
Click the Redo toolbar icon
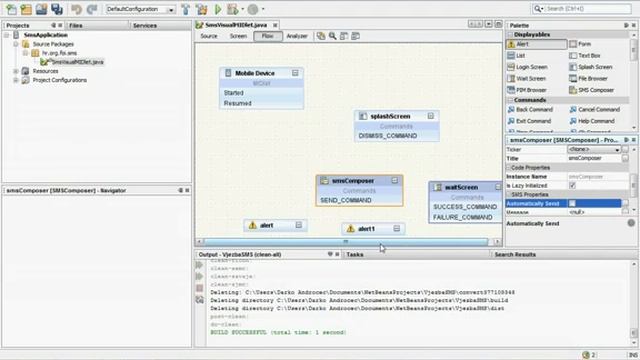pos(92,9)
